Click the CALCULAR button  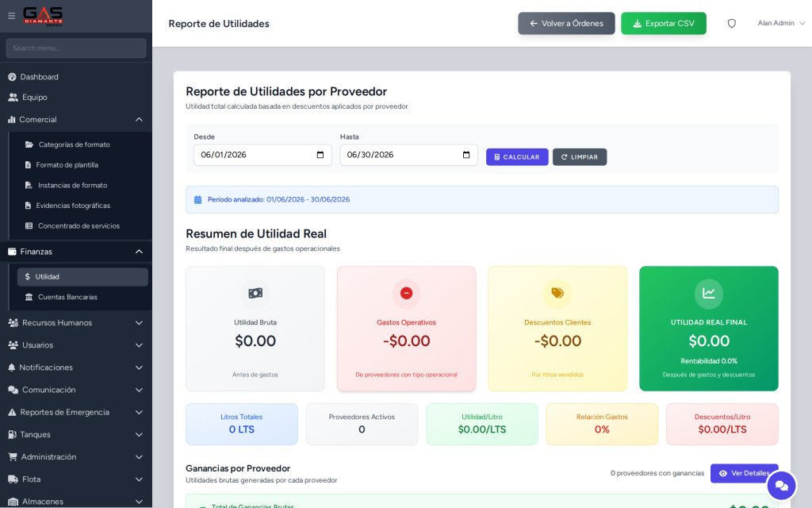517,157
